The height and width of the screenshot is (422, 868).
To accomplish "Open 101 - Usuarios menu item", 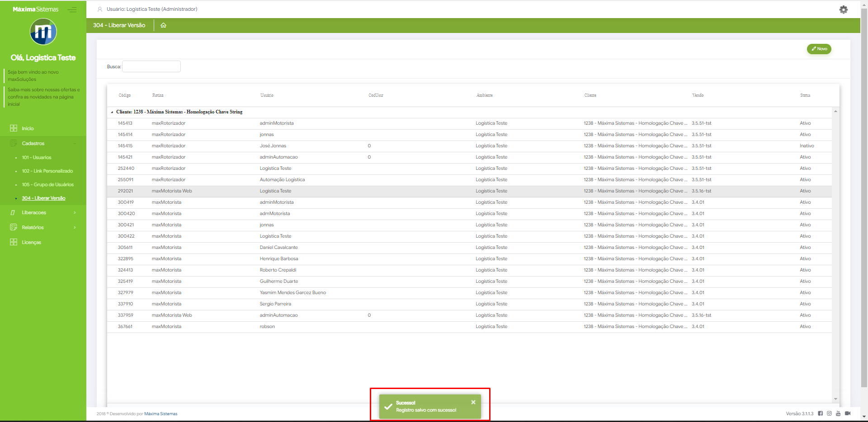I will (37, 157).
